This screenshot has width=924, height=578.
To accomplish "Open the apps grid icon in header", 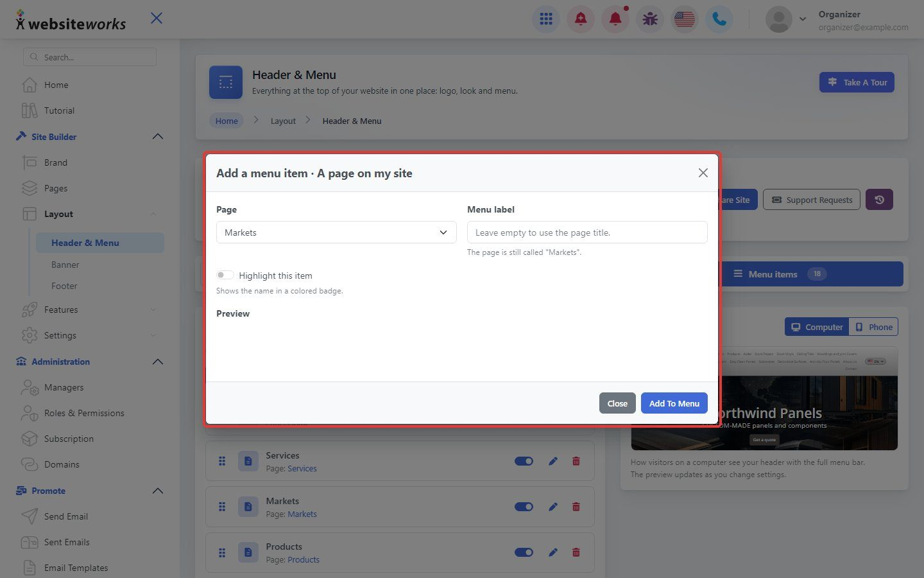I will click(546, 19).
